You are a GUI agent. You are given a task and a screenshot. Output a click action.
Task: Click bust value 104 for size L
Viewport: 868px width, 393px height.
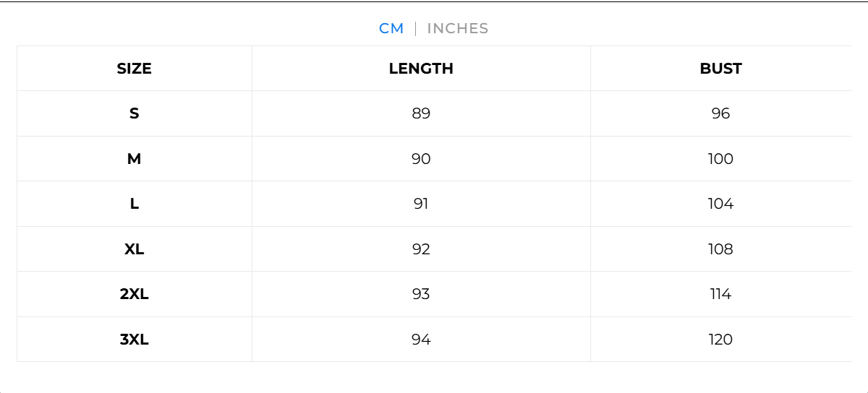pos(721,204)
